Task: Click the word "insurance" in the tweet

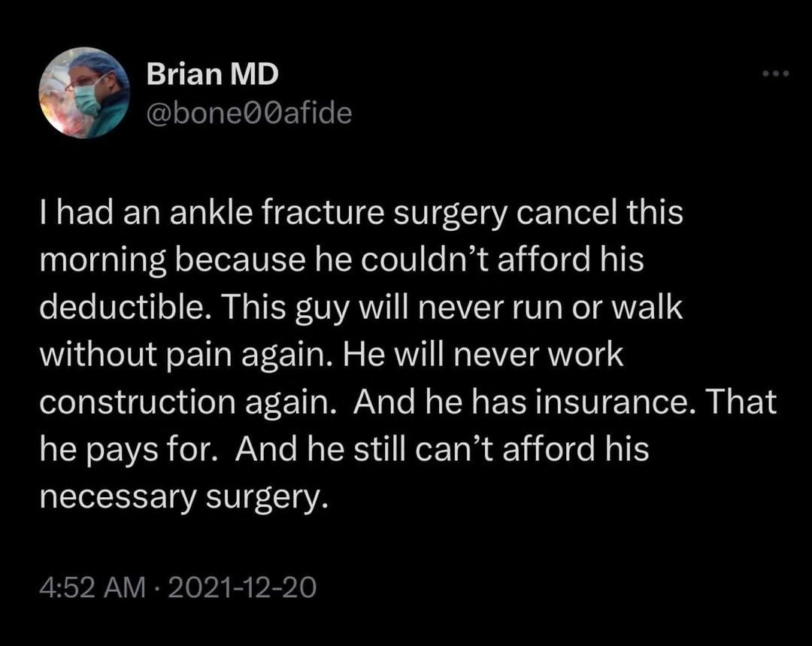Action: tap(614, 402)
